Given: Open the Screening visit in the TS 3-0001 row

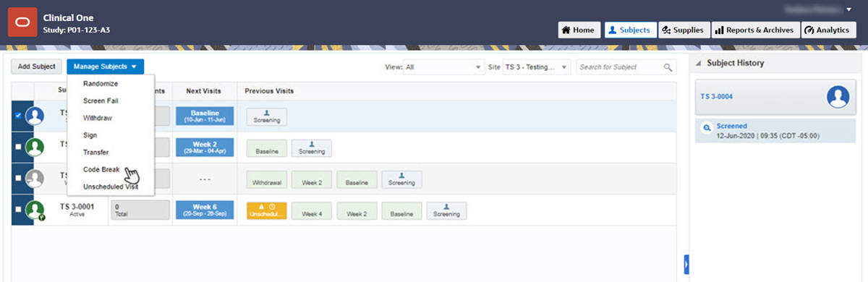Looking at the screenshot, I should 446,210.
